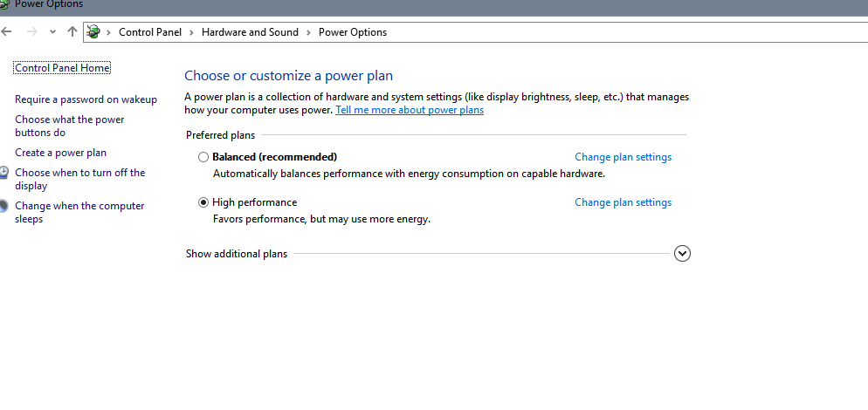Open the recent locations dropdown arrow
Screen dimensions: 868x410
coord(52,32)
